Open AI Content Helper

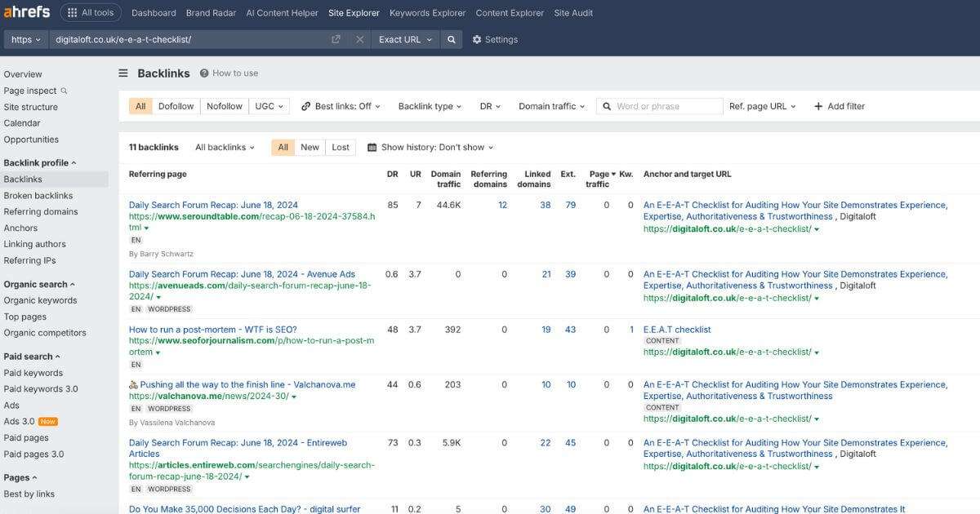point(282,13)
